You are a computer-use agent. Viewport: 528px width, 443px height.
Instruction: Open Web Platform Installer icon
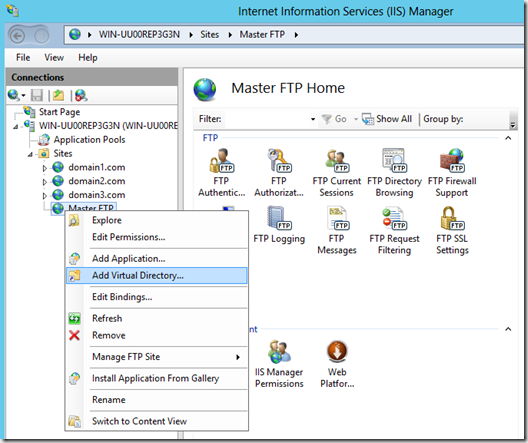[337, 364]
